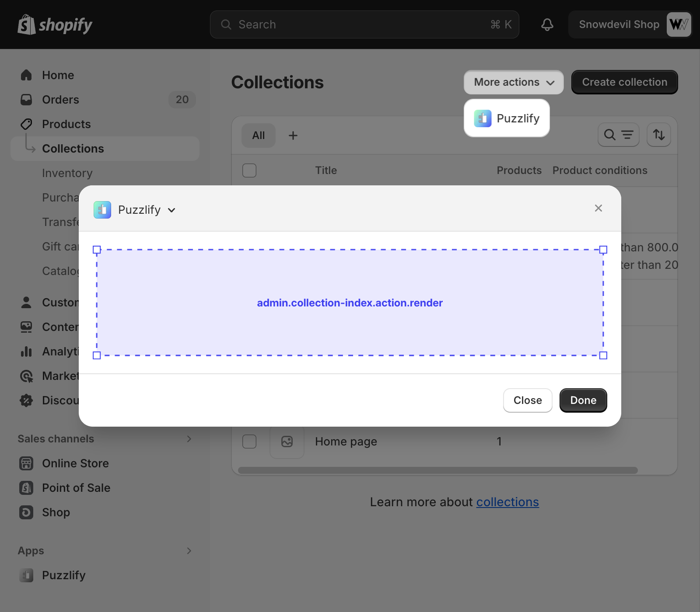
Task: Click the sort collections icon
Action: [658, 135]
